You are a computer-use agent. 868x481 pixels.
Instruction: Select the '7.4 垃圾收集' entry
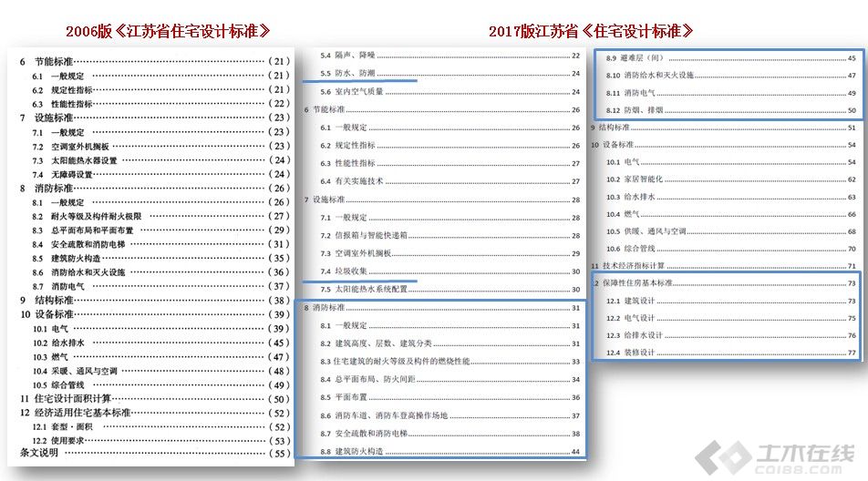tap(344, 271)
